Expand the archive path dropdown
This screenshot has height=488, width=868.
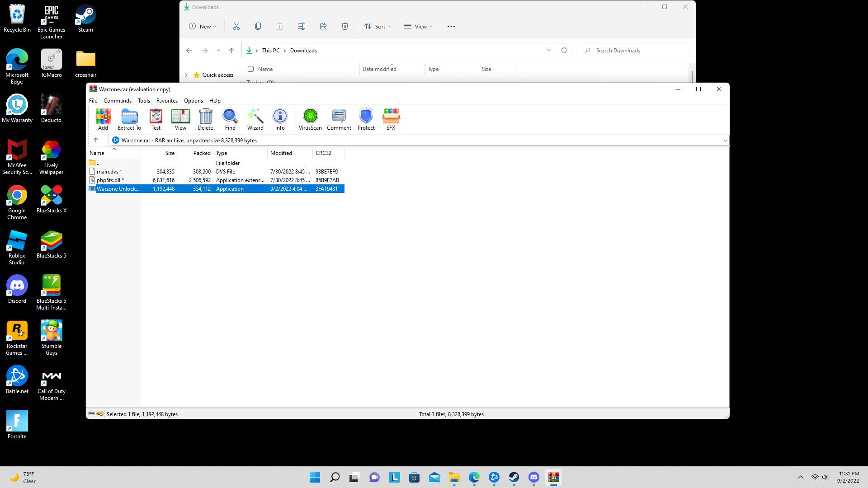[x=725, y=141]
